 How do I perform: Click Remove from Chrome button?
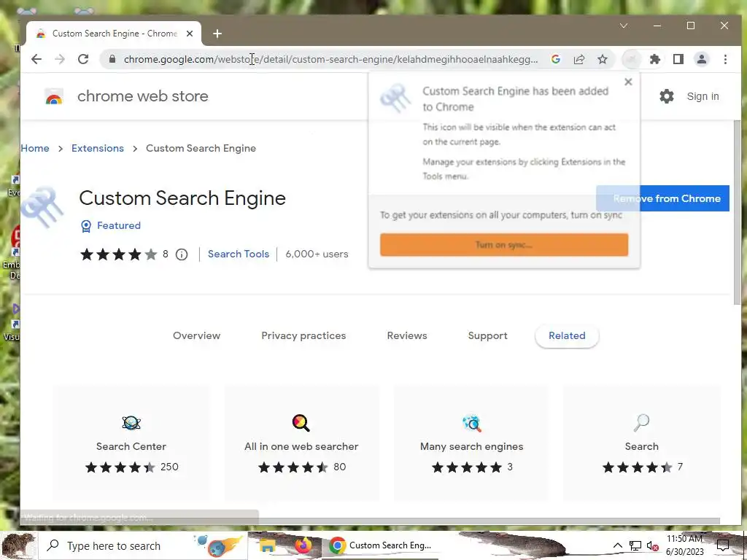(x=662, y=198)
